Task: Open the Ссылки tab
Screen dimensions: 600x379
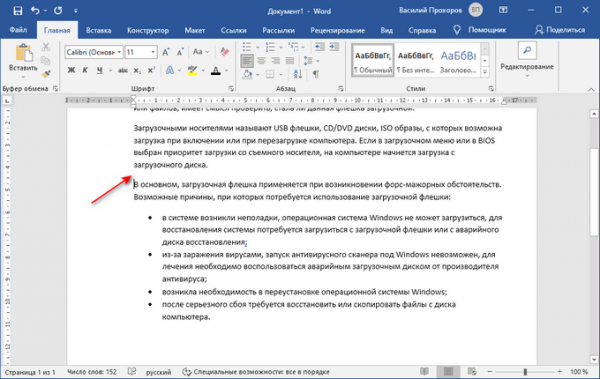Action: point(233,30)
